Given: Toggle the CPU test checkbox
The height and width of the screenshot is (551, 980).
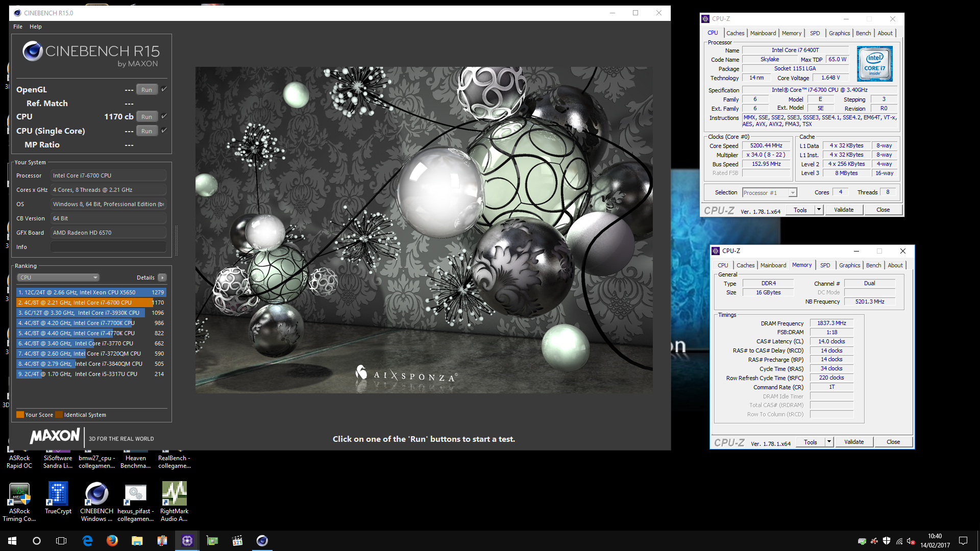Looking at the screenshot, I should pos(164,116).
